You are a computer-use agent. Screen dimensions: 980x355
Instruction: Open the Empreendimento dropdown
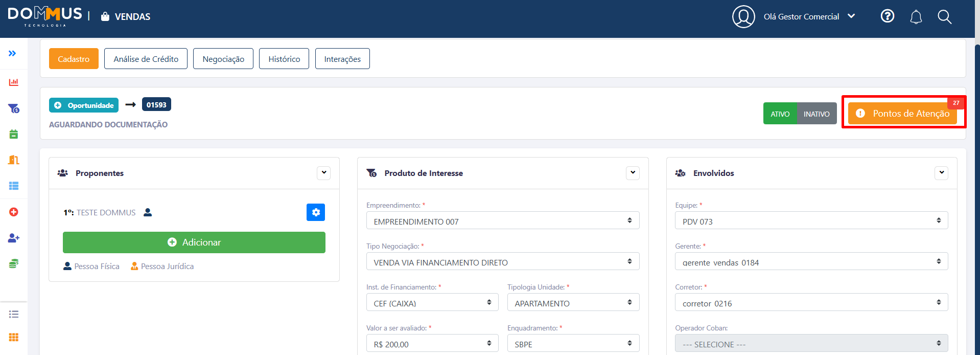502,221
